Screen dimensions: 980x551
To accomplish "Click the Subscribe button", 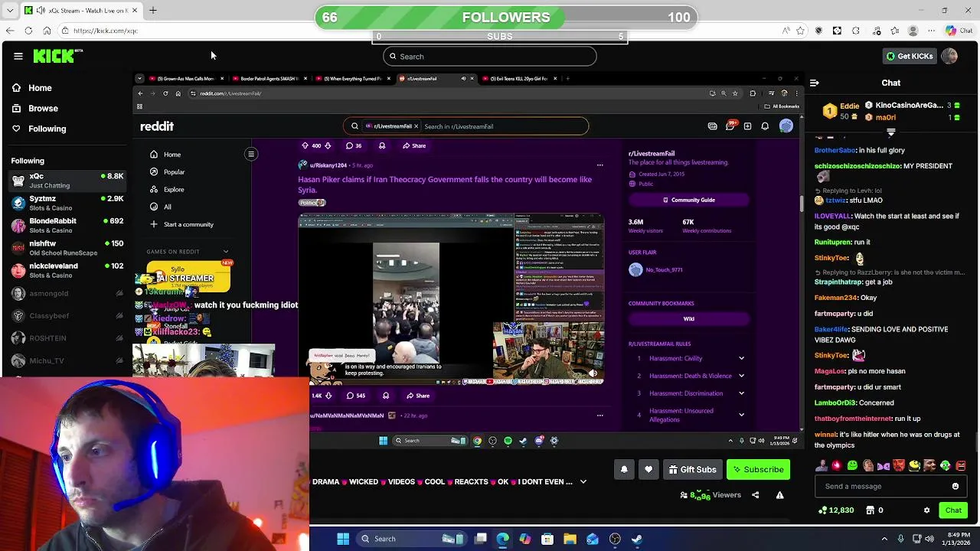I will coord(758,469).
